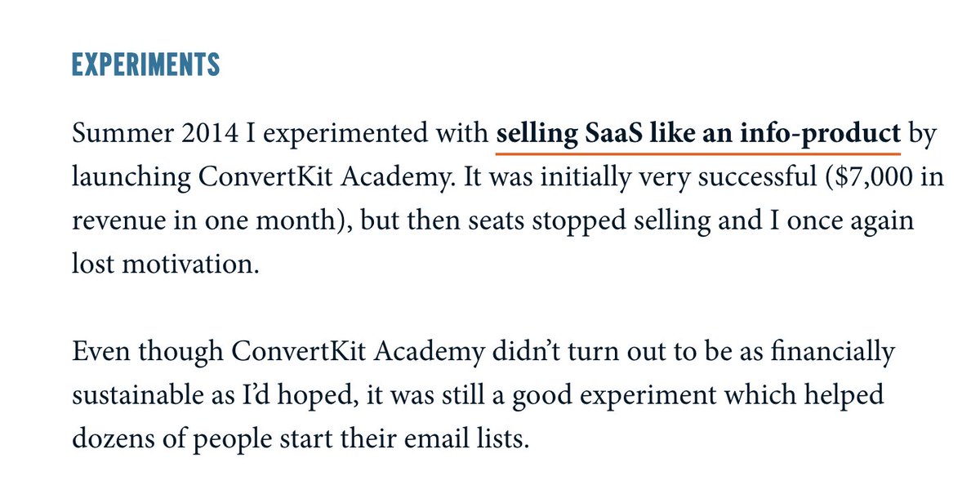Click the EXPERIMENTS section heading
This screenshot has height=498, width=980.
tap(146, 65)
